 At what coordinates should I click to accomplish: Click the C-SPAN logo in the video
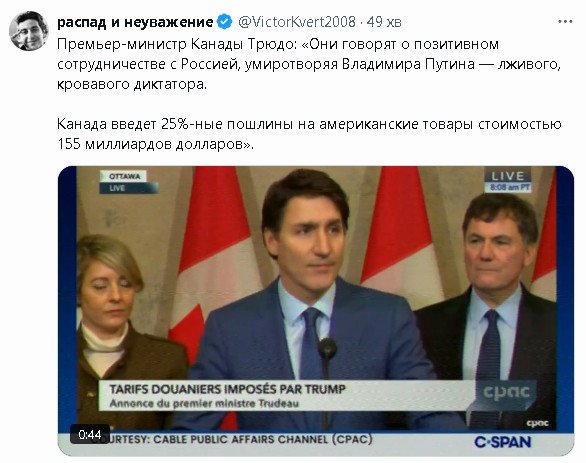click(503, 442)
